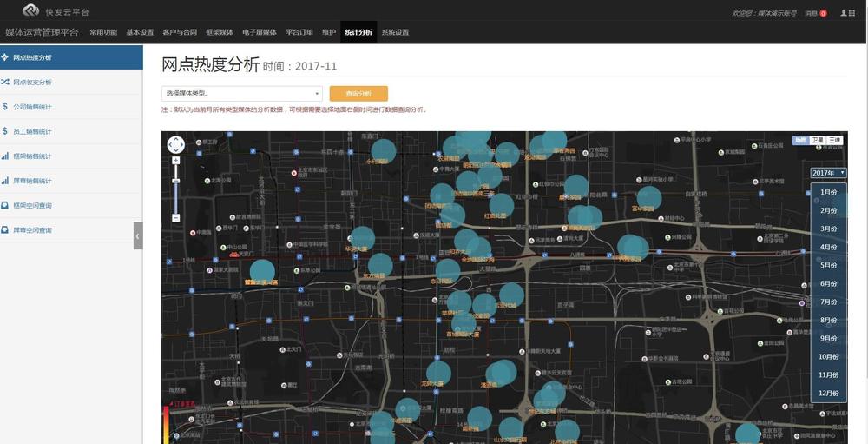
Task: Collapse the sidebar using the arrow handle
Action: coord(138,235)
